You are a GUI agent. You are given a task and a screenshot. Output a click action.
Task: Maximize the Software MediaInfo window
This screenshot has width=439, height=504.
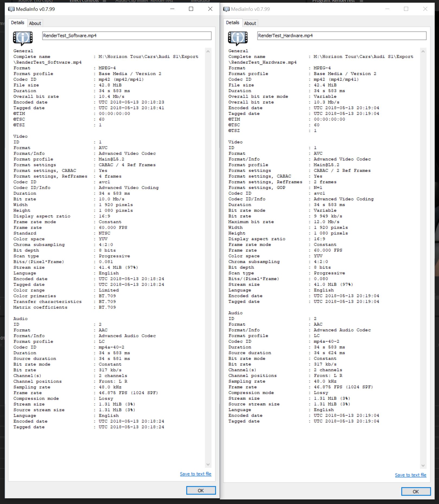tap(191, 9)
